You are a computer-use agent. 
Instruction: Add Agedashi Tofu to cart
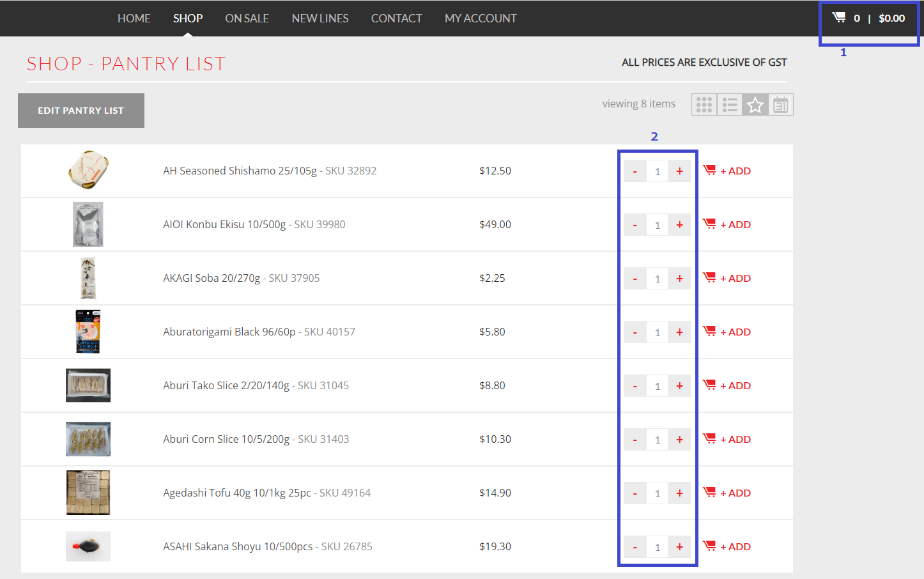pyautogui.click(x=727, y=493)
